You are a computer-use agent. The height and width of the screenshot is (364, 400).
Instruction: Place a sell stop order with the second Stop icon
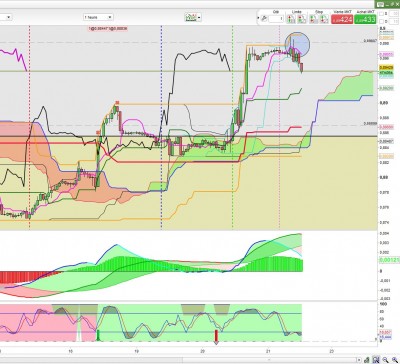(324, 19)
